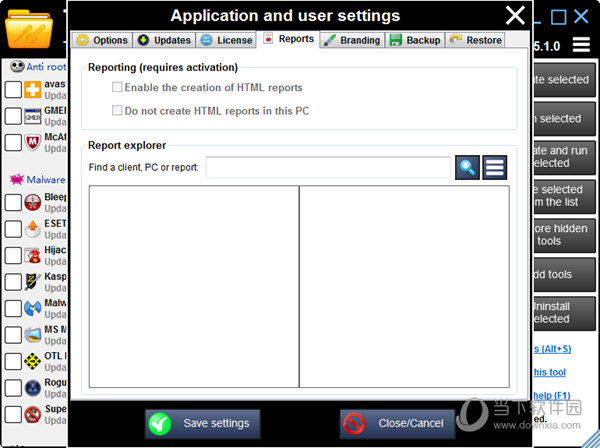This screenshot has width=600, height=448.
Task: Click the McAfee red shield icon
Action: pyautogui.click(x=33, y=142)
